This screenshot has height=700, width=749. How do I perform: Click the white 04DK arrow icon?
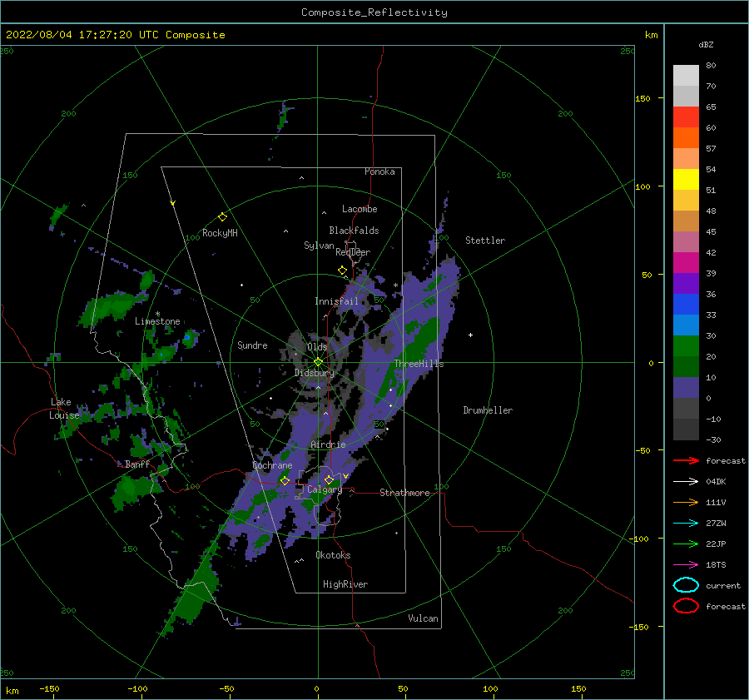pos(686,482)
